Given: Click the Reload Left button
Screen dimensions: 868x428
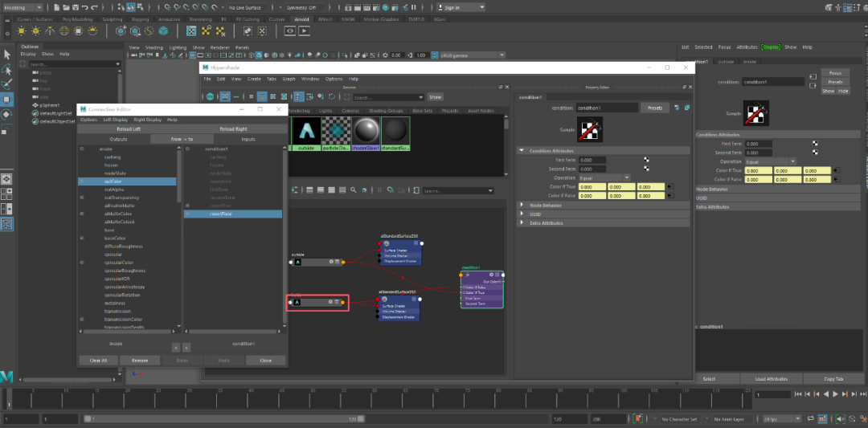Looking at the screenshot, I should point(129,128).
